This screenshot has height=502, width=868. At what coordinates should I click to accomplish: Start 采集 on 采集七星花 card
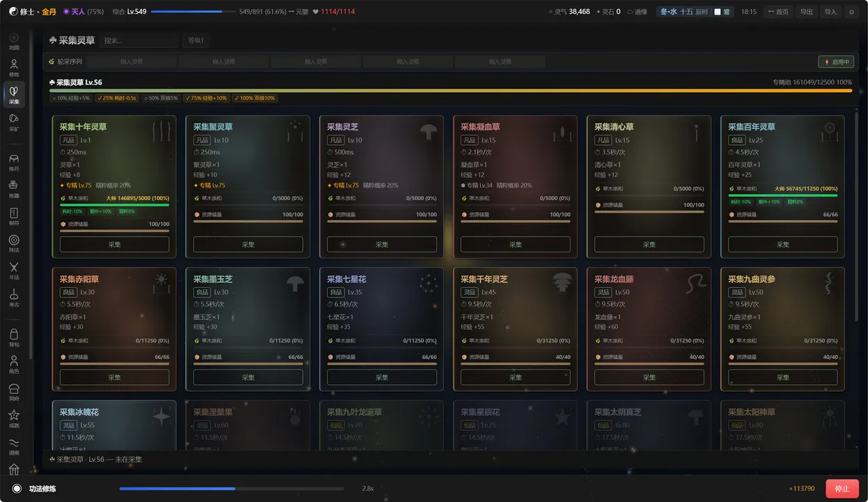[382, 377]
